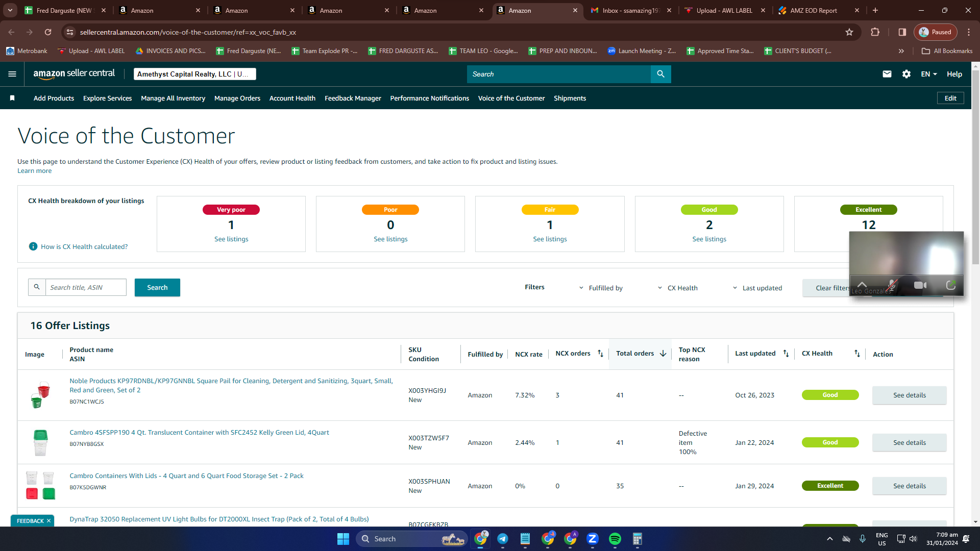Viewport: 980px width, 551px height.
Task: Open the EN language dropdown
Action: click(929, 74)
